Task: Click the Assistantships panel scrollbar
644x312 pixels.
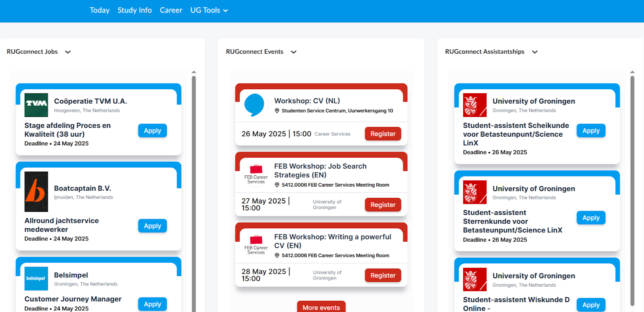Action: (x=632, y=191)
